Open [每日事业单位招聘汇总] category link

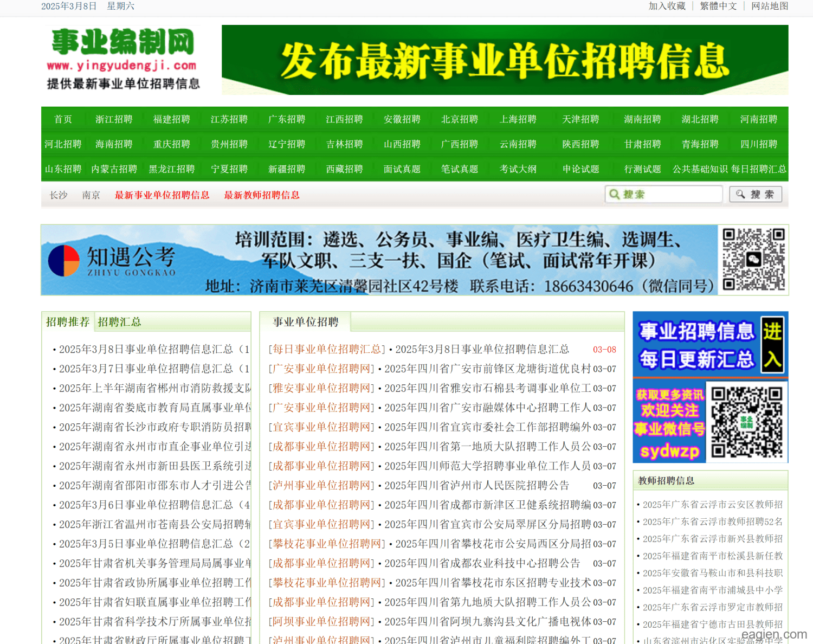[x=327, y=350]
